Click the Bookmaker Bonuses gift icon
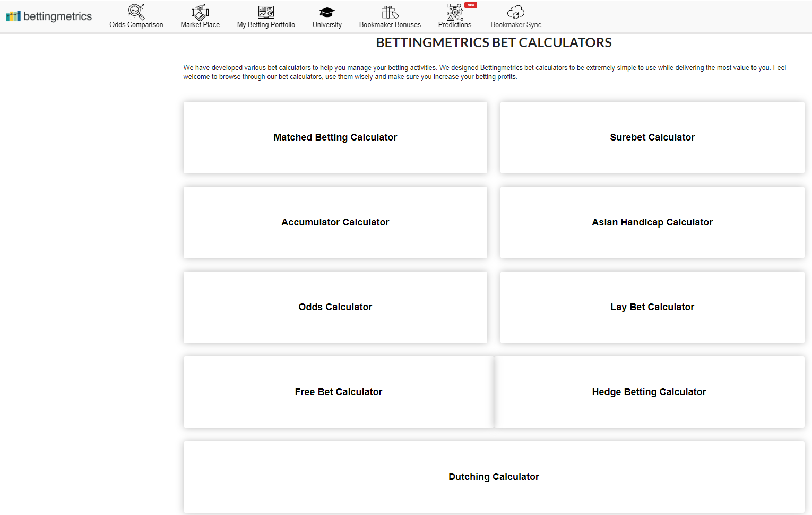The image size is (812, 515). [390, 12]
